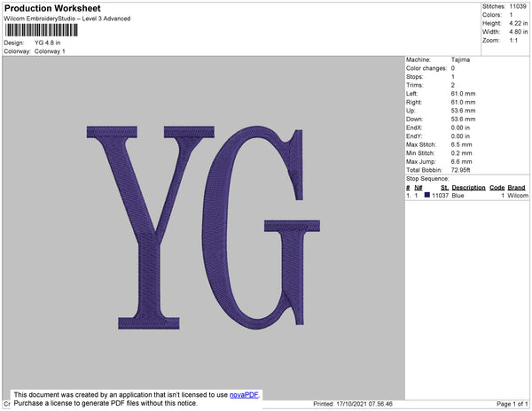This screenshot has width=532, height=411.
Task: Select the 'Wilcom' brand cell
Action: [x=518, y=196]
